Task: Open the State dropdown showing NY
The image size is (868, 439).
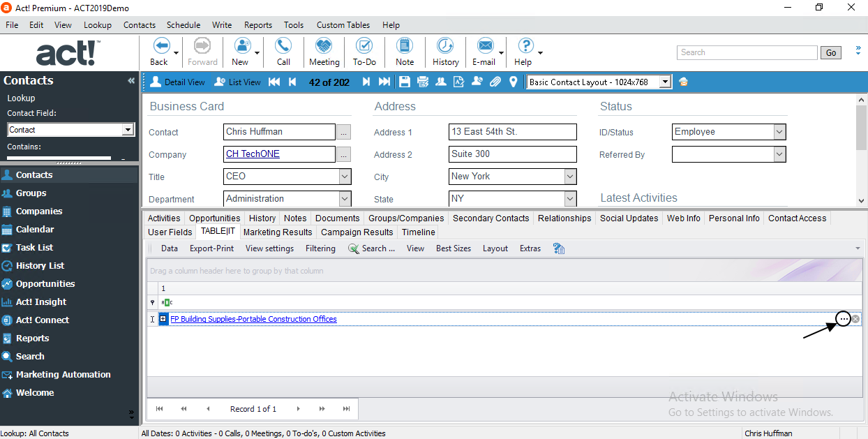Action: [571, 199]
